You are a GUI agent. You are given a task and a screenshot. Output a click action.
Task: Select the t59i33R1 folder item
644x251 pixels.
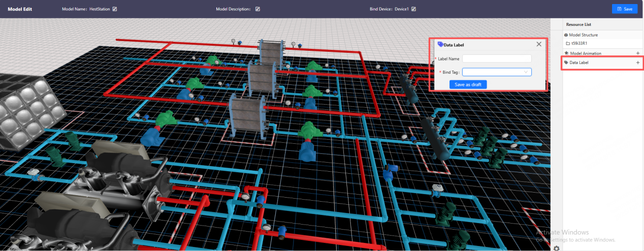click(579, 43)
